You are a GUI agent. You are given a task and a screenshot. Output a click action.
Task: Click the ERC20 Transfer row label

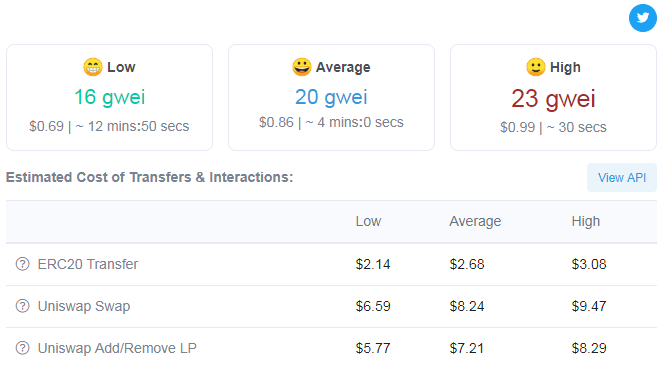(x=88, y=264)
